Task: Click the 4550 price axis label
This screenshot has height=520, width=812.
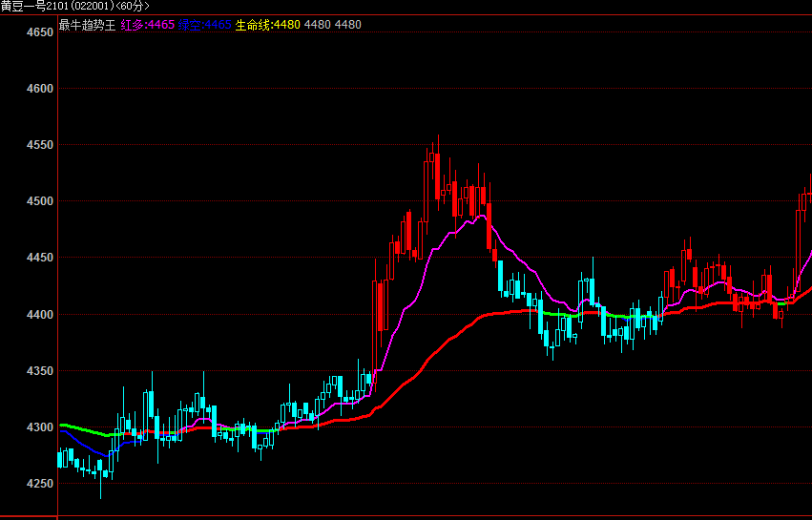Action: (x=40, y=145)
